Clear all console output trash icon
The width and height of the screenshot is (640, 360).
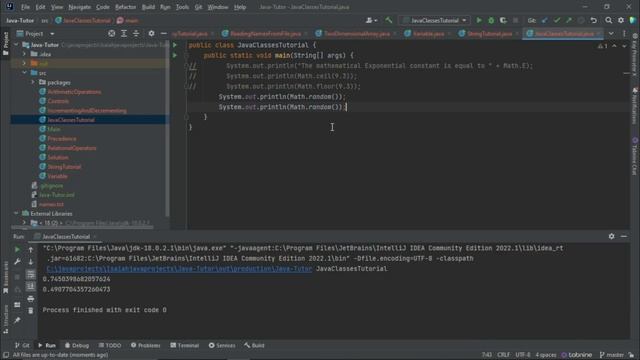pyautogui.click(x=31, y=311)
